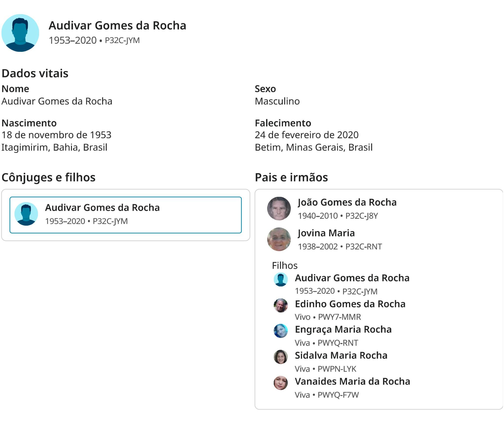The width and height of the screenshot is (504, 423).
Task: Open João Gomes da Rocha's name link
Action: coord(347,202)
